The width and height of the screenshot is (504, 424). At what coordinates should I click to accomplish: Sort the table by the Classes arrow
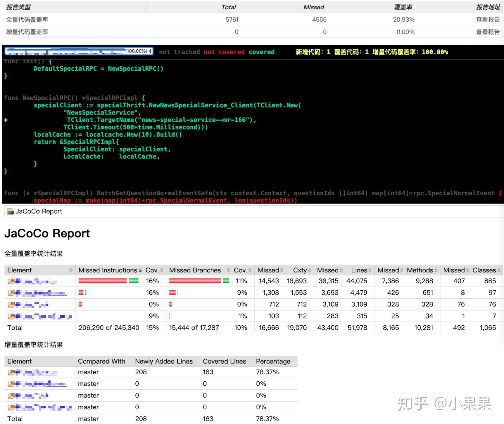[499, 270]
